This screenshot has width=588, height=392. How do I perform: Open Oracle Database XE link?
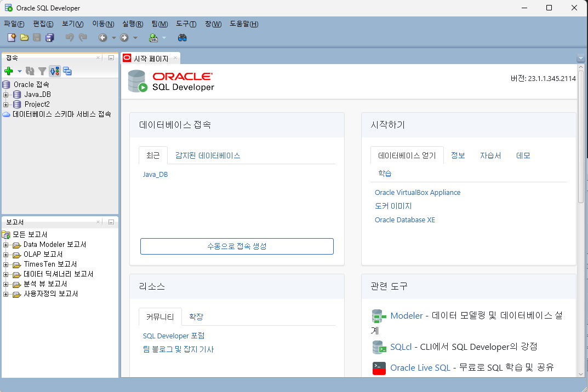[404, 220]
